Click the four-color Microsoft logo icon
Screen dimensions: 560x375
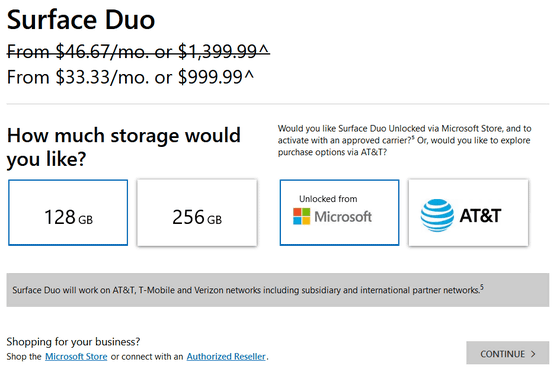pos(301,216)
